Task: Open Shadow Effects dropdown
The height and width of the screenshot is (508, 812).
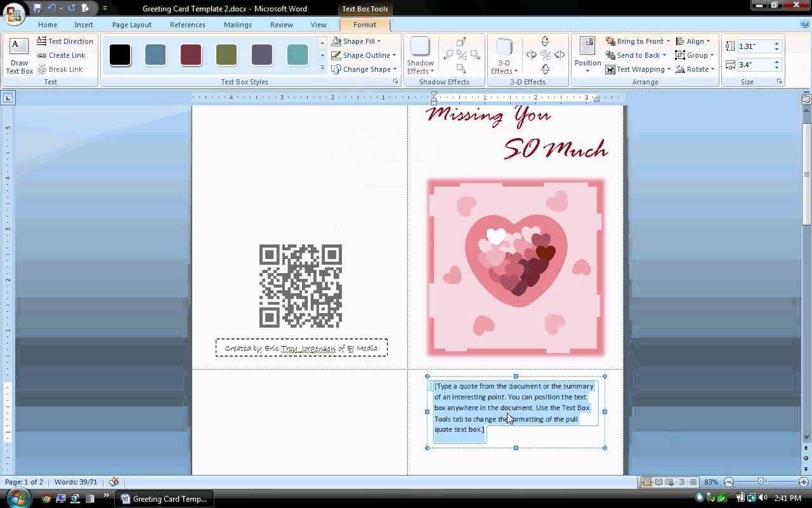Action: pos(421,56)
